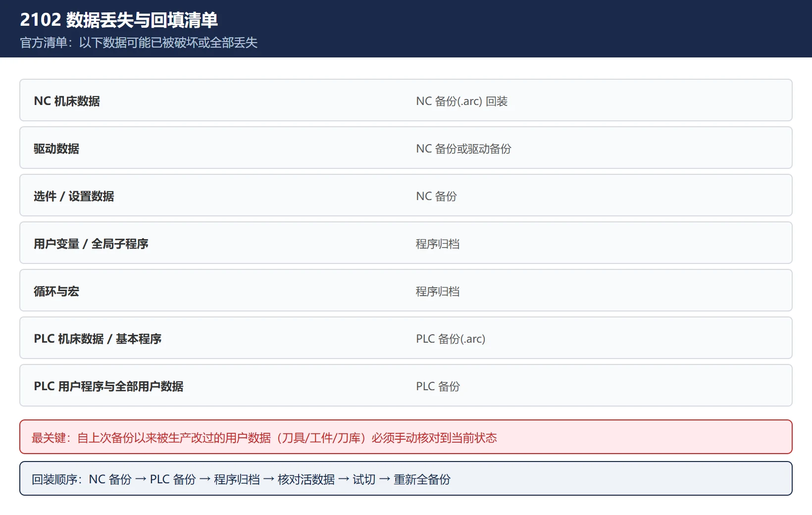Select "NC 备份(.arc) 回装" text
The height and width of the screenshot is (515, 812).
(x=461, y=101)
